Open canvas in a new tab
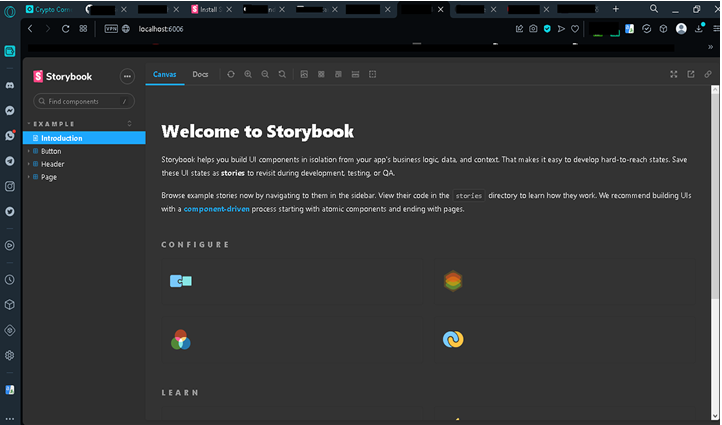The width and height of the screenshot is (722, 425). pos(691,74)
